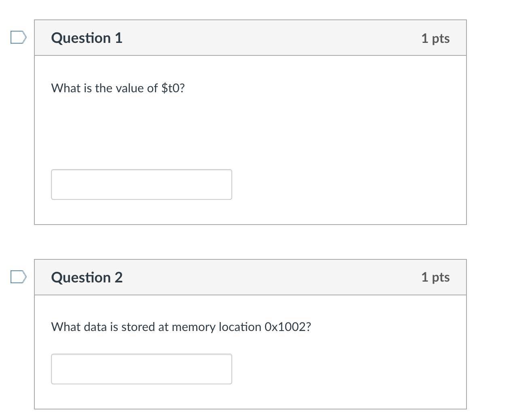
Task: Toggle the flag icon beside Question 2
Action: point(18,277)
